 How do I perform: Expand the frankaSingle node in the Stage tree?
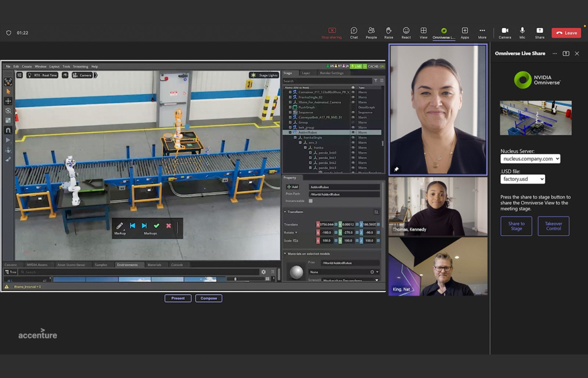[295, 138]
